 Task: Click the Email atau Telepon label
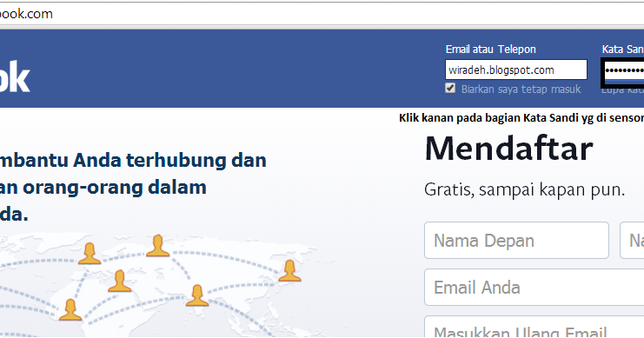[491, 50]
